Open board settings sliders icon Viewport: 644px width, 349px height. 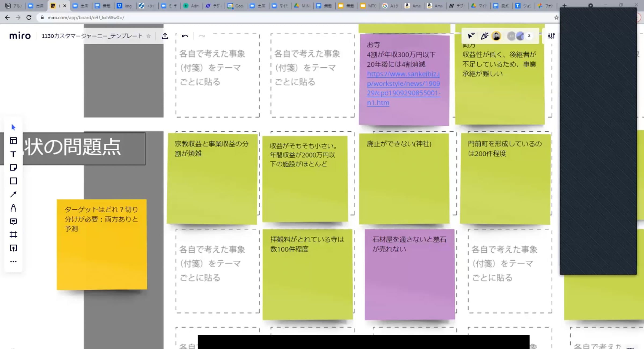pyautogui.click(x=551, y=36)
